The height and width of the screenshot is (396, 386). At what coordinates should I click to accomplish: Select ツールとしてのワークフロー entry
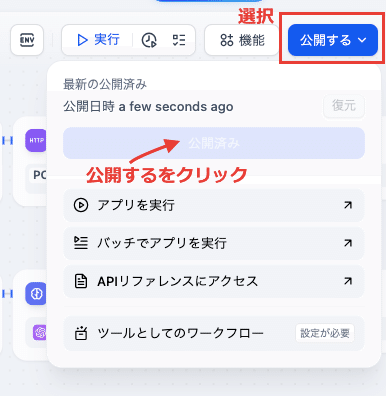(x=214, y=333)
